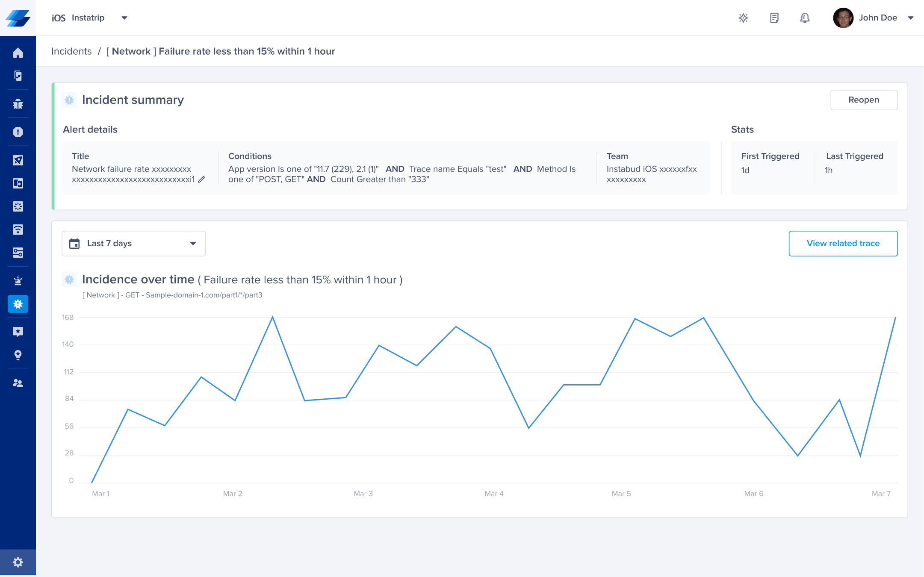Open the Last 7 days date dropdown

point(133,244)
